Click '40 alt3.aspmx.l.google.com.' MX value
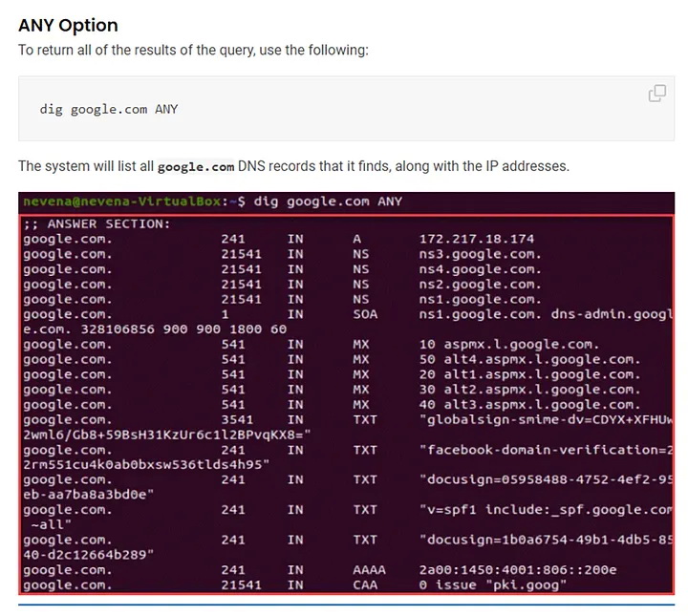Image resolution: width=688 pixels, height=616 pixels. click(x=530, y=405)
